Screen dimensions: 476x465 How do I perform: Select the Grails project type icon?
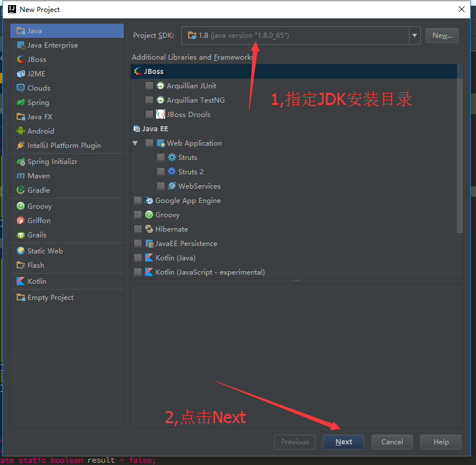[x=21, y=235]
